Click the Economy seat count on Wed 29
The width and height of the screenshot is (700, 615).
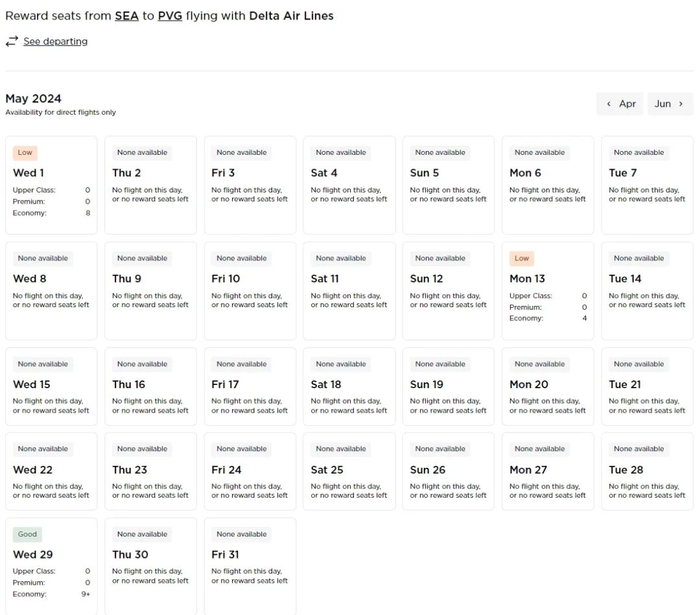(x=86, y=594)
